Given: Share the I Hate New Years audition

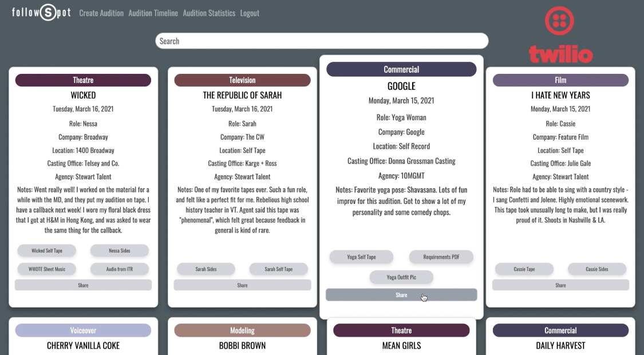Looking at the screenshot, I should [x=560, y=285].
